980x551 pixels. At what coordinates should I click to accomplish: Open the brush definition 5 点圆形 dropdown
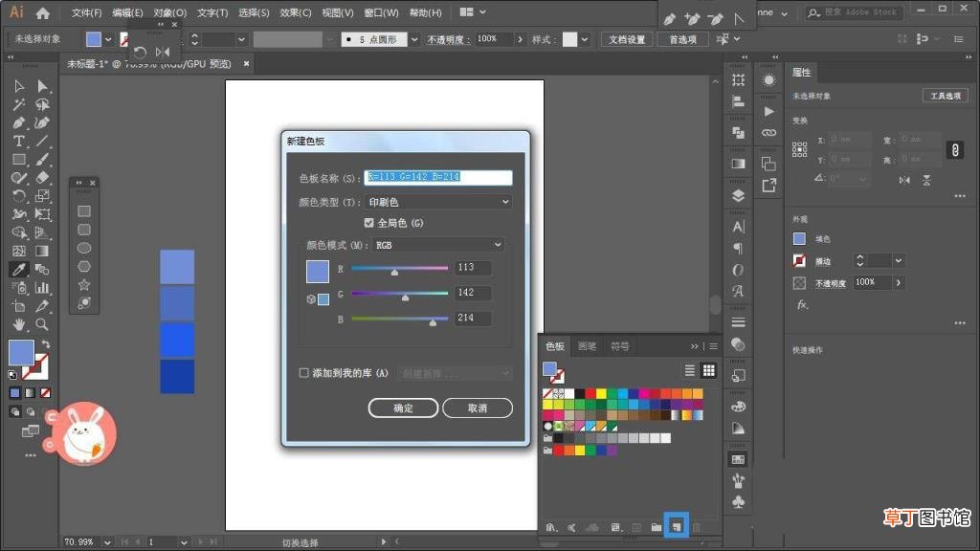click(x=413, y=39)
